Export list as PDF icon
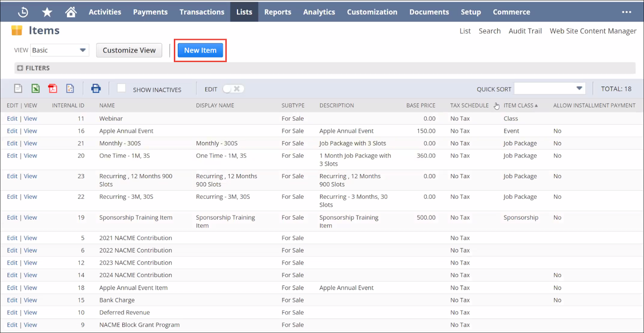This screenshot has width=644, height=333. (53, 89)
